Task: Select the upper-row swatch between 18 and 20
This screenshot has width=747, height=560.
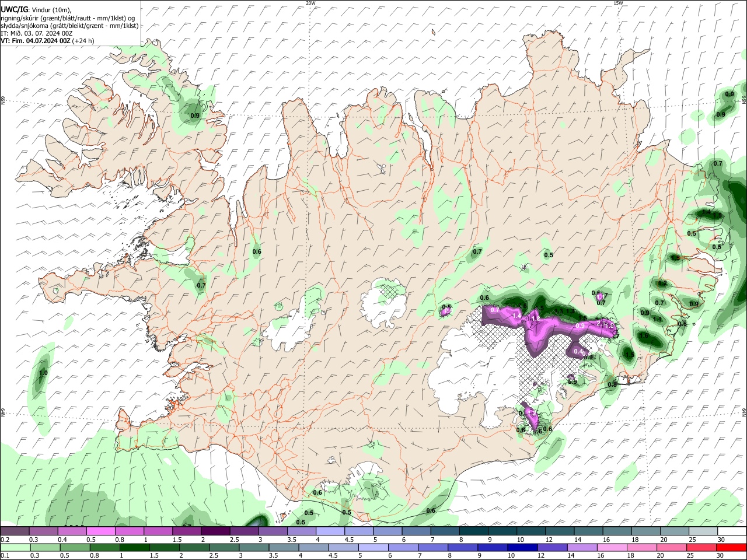Action: pyautogui.click(x=647, y=531)
